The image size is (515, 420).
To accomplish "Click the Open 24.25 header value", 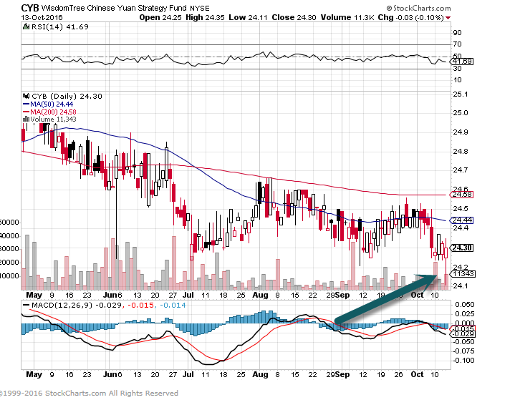I will click(160, 17).
